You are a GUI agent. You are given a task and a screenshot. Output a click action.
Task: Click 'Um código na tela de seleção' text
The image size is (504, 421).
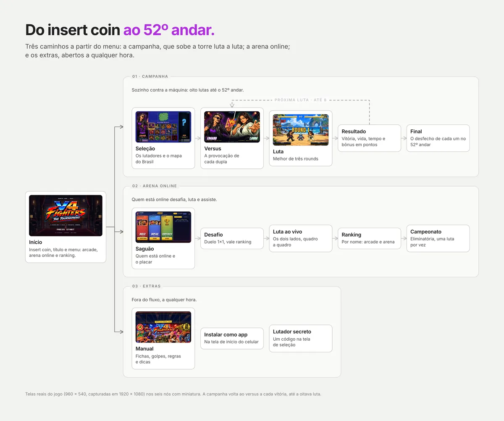[x=291, y=342]
